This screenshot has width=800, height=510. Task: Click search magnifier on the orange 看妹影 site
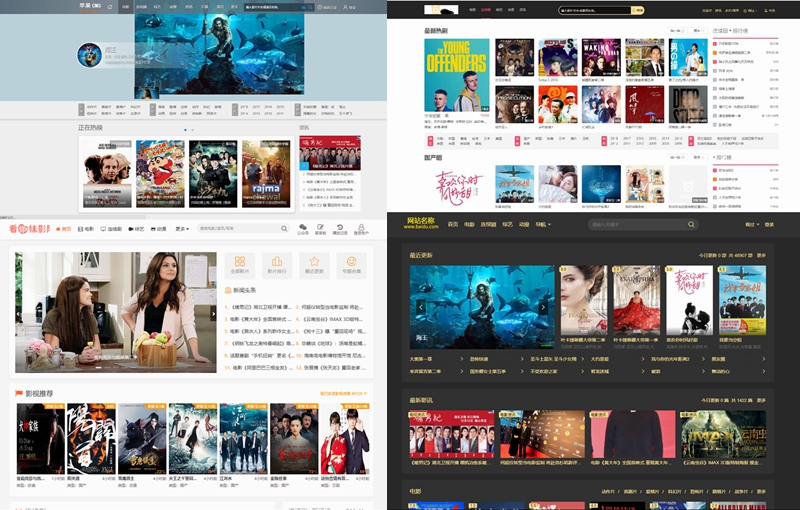click(x=284, y=228)
